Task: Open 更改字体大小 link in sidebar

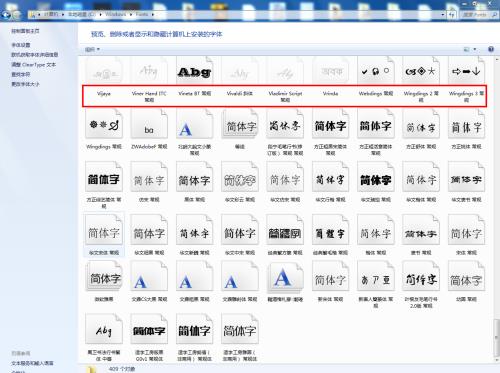Action: 25,84
